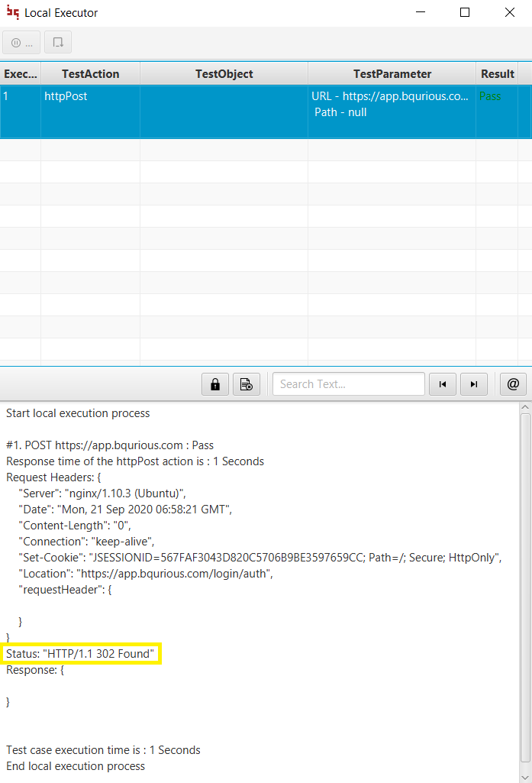Jump to next search match arrow
This screenshot has height=783, width=532.
[x=473, y=384]
